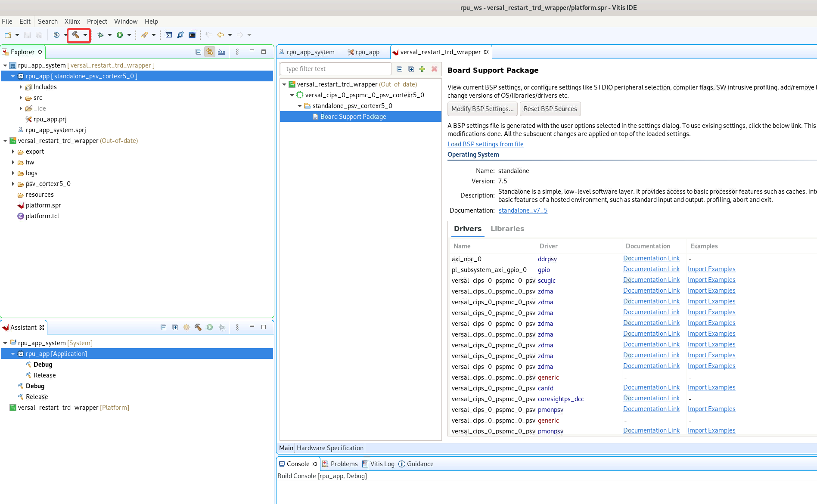Click the XSCT console terminal icon in toolbar

click(169, 35)
